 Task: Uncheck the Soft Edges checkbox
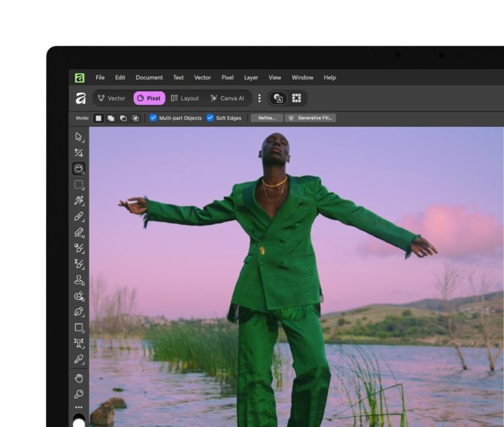point(210,118)
